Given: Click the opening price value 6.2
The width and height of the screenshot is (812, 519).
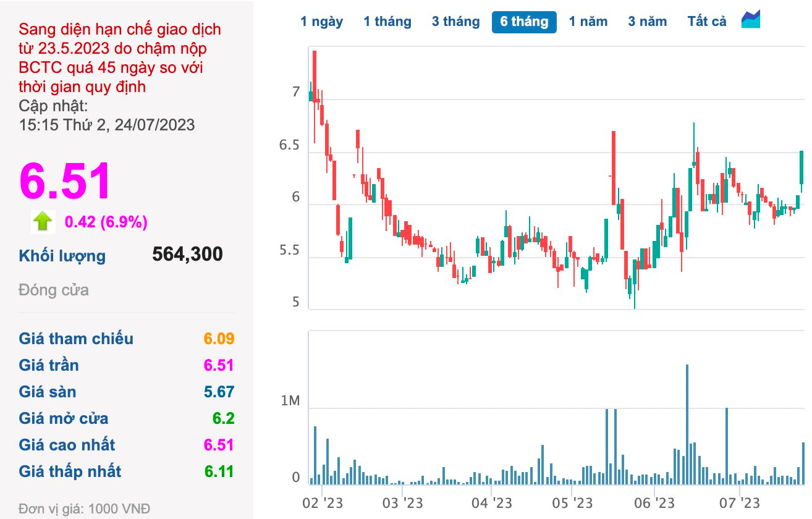Looking at the screenshot, I should tap(224, 418).
